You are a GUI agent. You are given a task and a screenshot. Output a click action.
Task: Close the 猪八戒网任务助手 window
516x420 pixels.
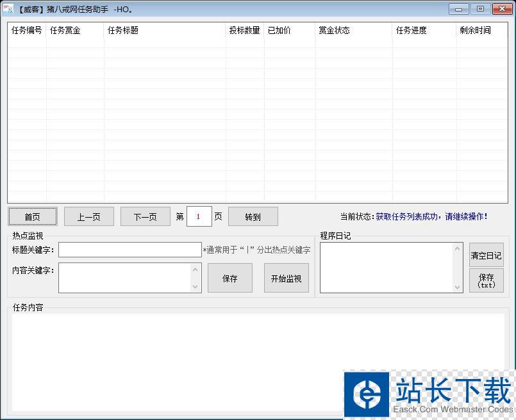pos(502,9)
